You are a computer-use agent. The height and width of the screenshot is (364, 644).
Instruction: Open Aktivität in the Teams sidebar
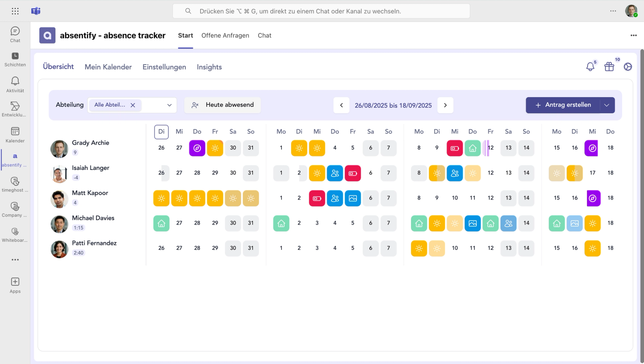(x=15, y=85)
